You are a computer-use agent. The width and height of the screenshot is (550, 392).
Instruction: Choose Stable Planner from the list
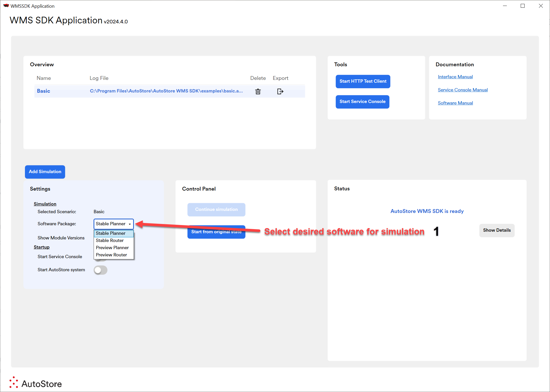click(x=114, y=233)
